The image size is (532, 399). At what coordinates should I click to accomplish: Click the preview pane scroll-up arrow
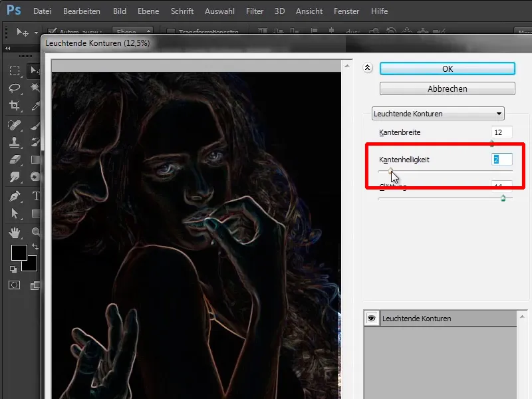click(346, 66)
